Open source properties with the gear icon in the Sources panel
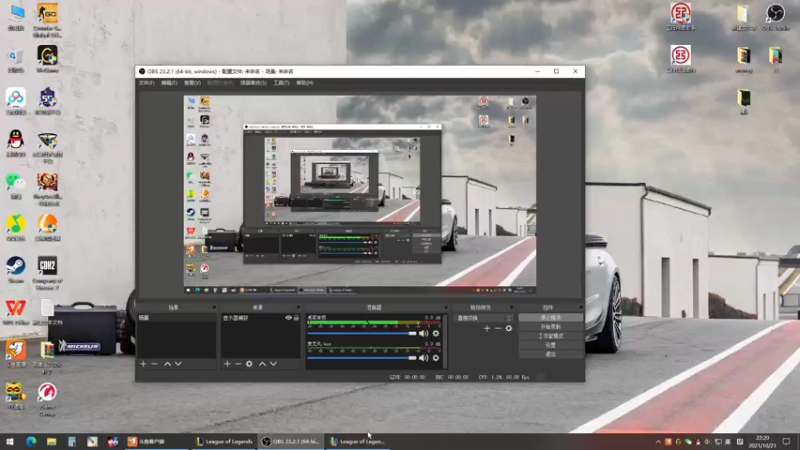The width and height of the screenshot is (800, 450). coord(249,364)
